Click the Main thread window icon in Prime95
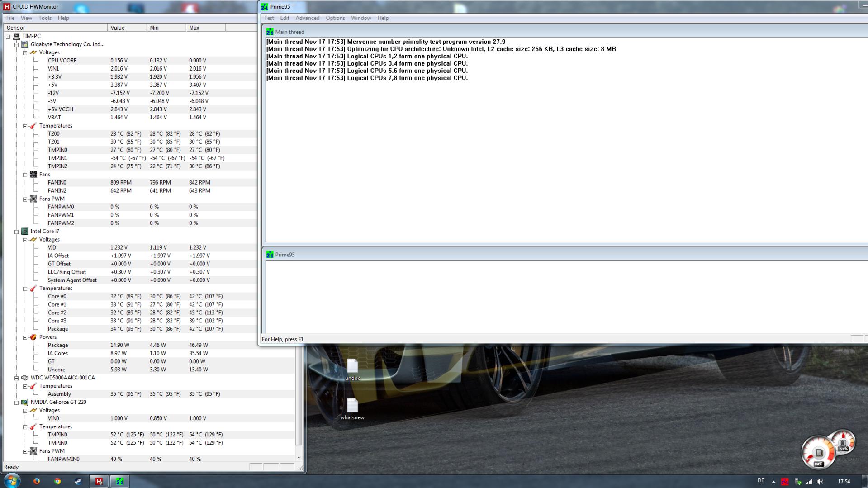Viewport: 868px width, 488px height. (x=270, y=32)
